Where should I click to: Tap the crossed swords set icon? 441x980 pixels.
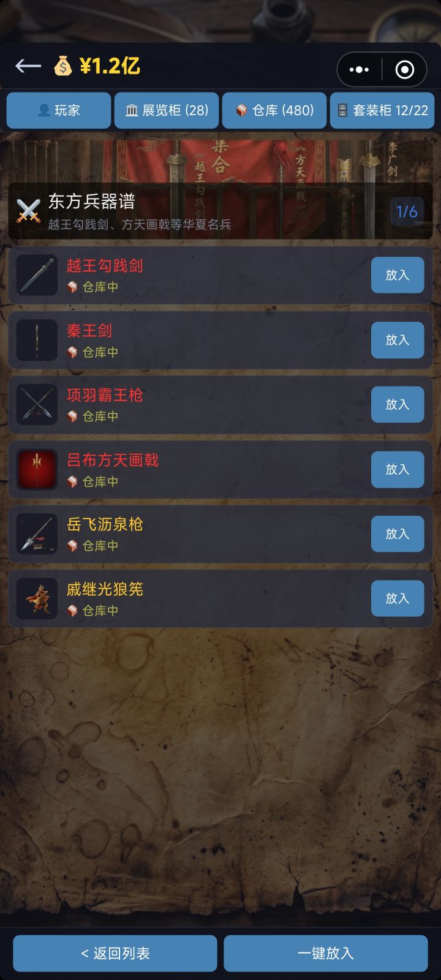click(x=28, y=211)
